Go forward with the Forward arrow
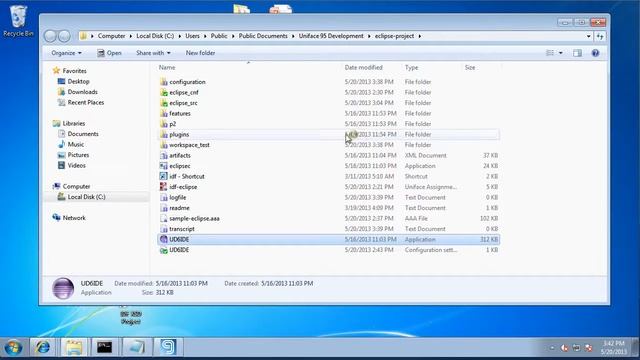640x360 pixels. 64,36
